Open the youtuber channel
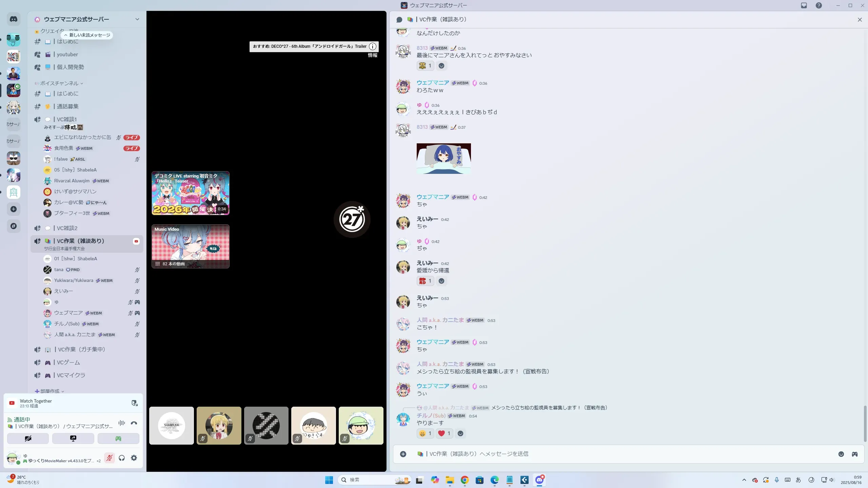The image size is (868, 488). (67, 55)
